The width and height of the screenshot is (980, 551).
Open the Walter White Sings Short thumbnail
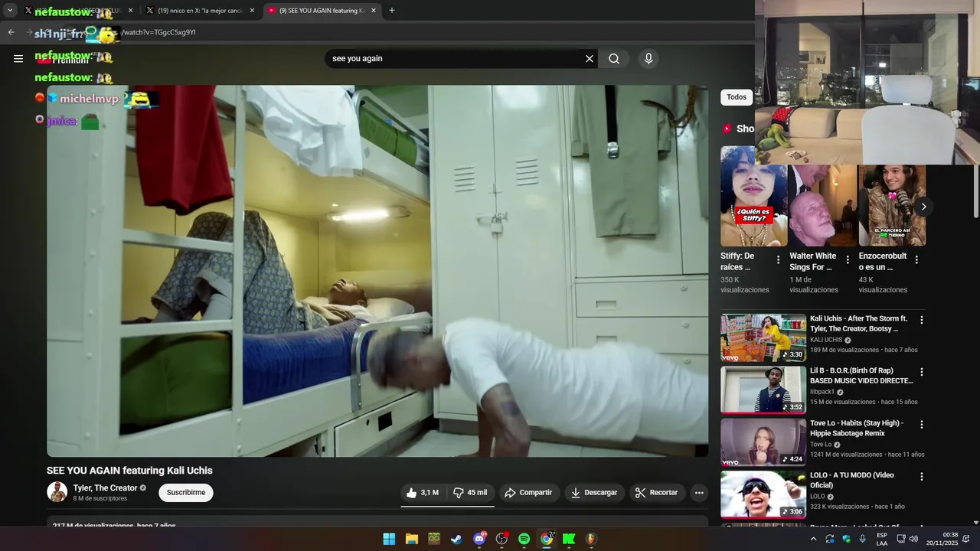coord(822,204)
